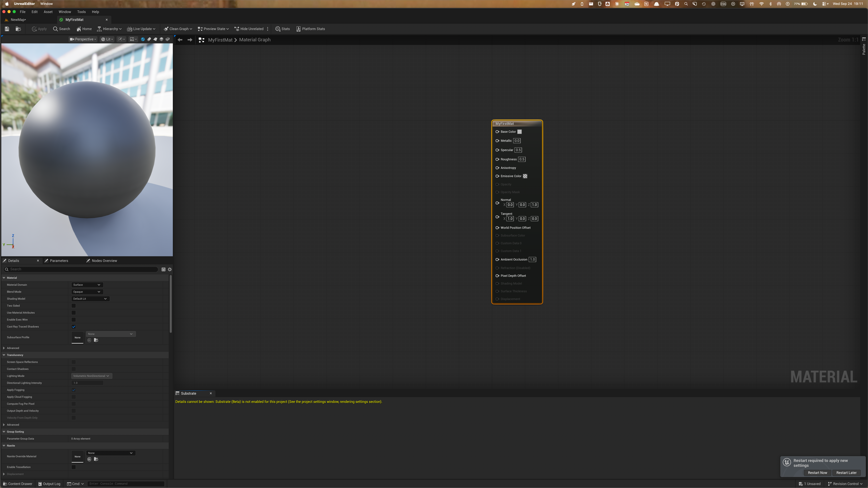Image resolution: width=868 pixels, height=488 pixels.
Task: Open the Clean Graph dropdown
Action: pyautogui.click(x=178, y=29)
